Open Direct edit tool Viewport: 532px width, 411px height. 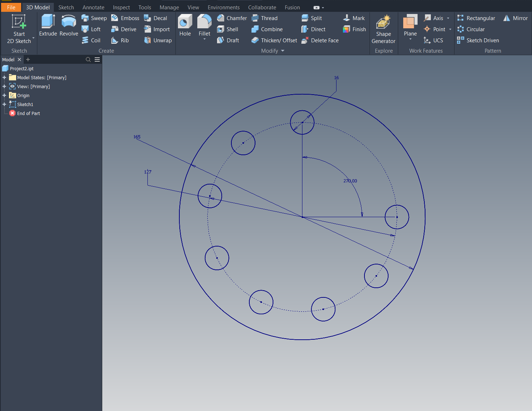pos(313,29)
